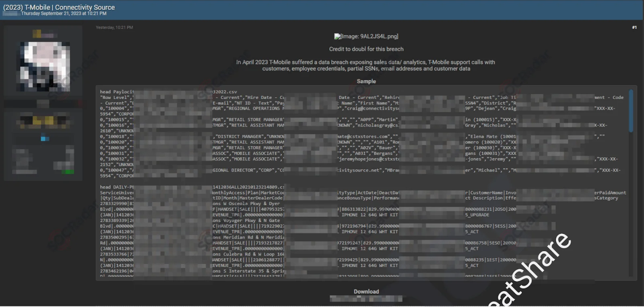Click the "head DAILY-PE" line in the sample
This screenshot has height=307, width=644.
coord(117,187)
